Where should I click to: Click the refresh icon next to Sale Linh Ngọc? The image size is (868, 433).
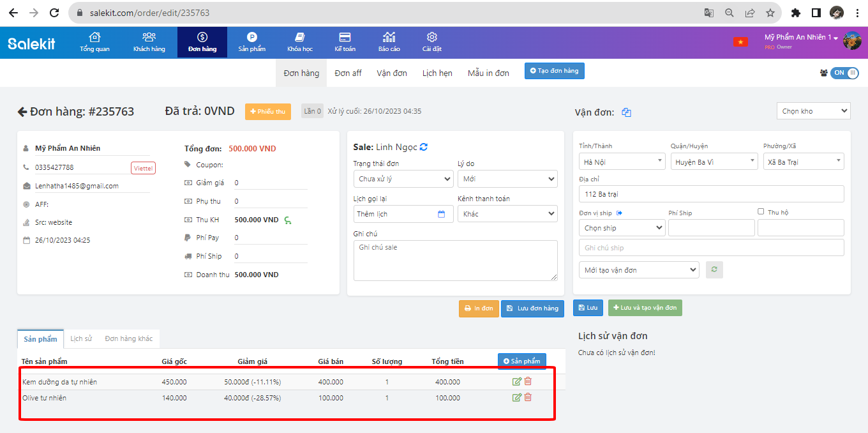(424, 147)
